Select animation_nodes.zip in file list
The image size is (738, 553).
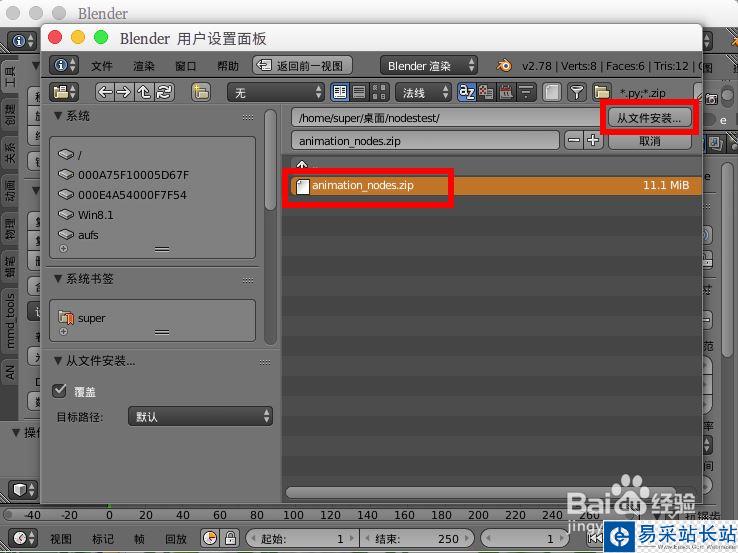(x=495, y=185)
